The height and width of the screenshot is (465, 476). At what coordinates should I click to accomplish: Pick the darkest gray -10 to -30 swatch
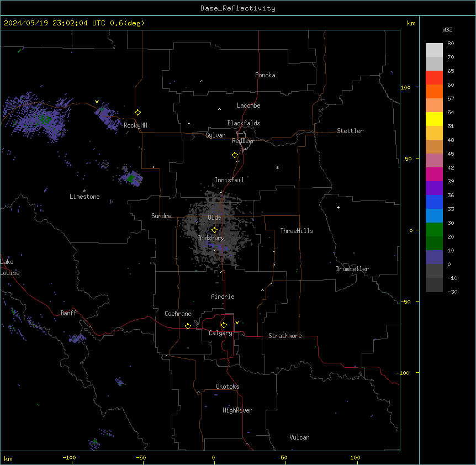point(434,285)
